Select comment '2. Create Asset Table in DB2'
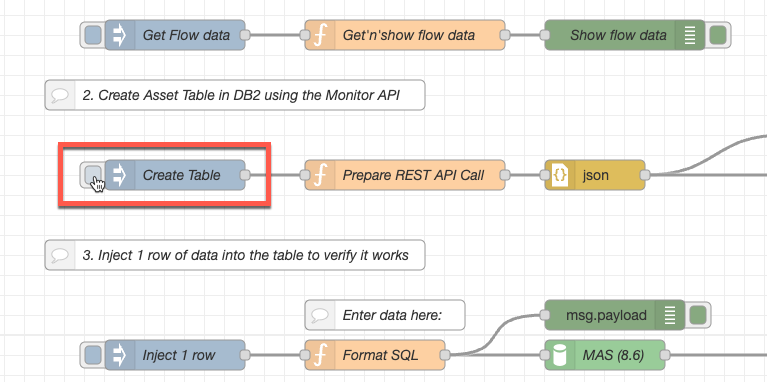 (x=235, y=95)
